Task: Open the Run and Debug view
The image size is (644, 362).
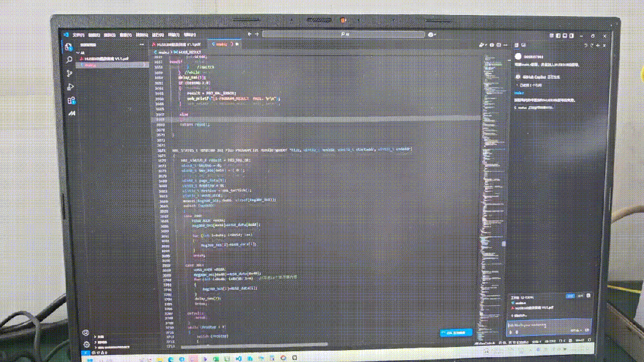Action: [x=70, y=86]
